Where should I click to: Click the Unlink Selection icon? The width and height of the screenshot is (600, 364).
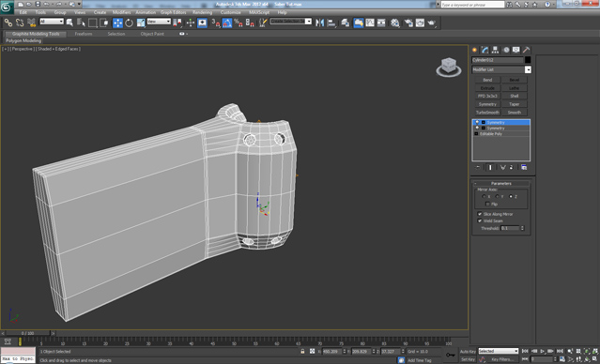tap(20, 23)
